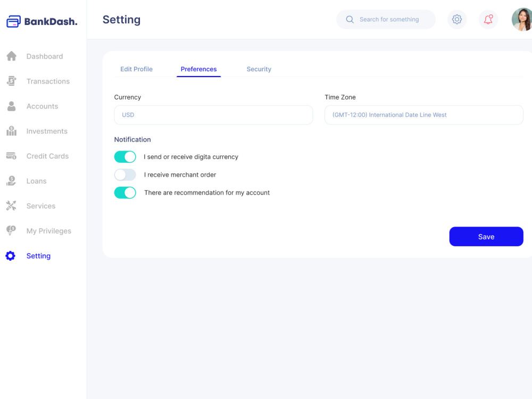
Task: Open the Currency USD field
Action: click(213, 115)
